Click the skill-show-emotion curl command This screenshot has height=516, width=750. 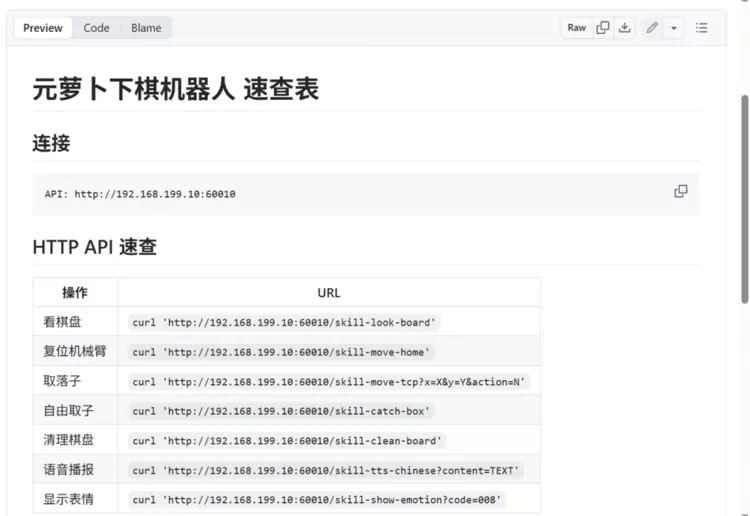tap(317, 500)
